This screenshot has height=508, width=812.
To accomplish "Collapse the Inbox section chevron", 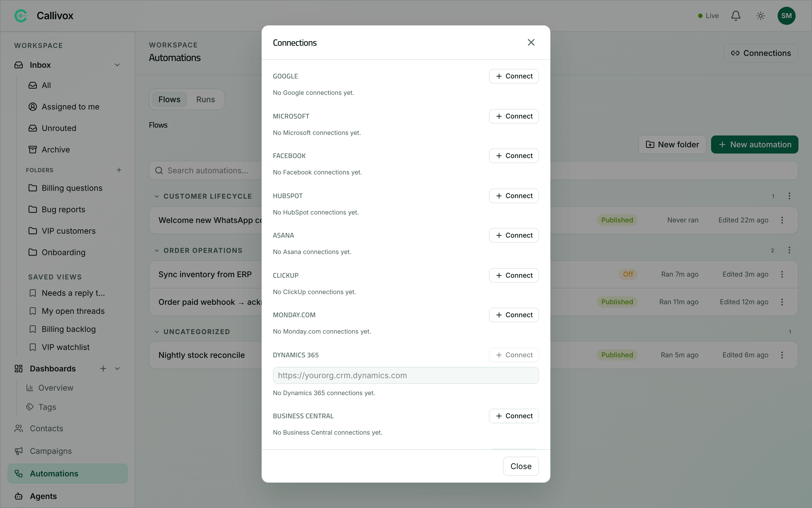I will point(117,65).
